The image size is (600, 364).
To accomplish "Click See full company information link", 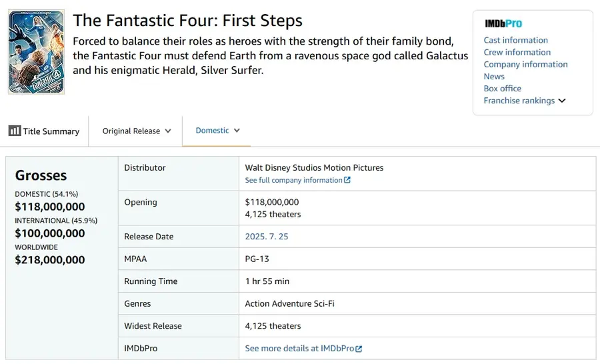I will pyautogui.click(x=293, y=180).
